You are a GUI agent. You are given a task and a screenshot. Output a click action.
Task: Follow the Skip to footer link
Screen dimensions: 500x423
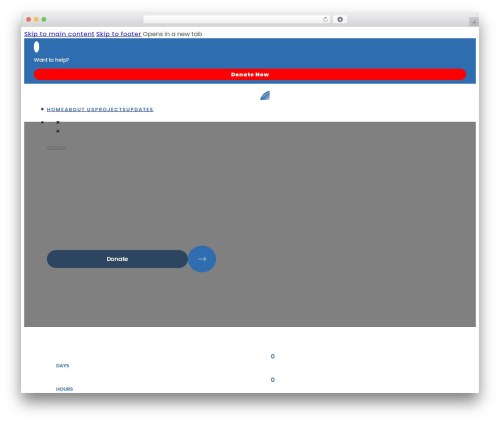coord(119,34)
